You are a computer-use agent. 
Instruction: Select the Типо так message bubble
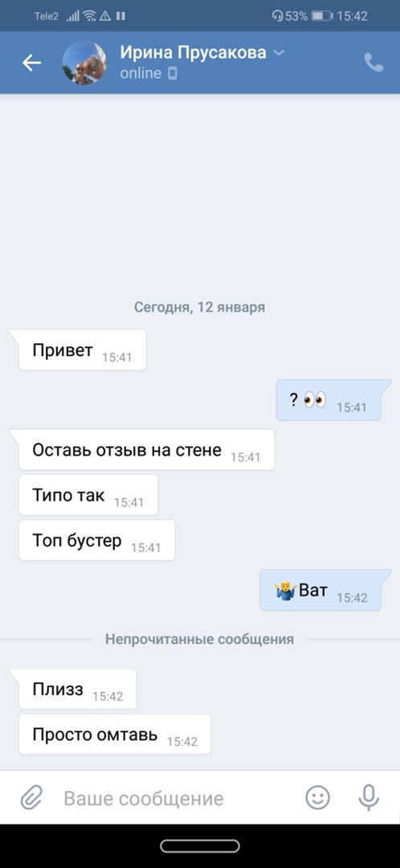tap(88, 495)
